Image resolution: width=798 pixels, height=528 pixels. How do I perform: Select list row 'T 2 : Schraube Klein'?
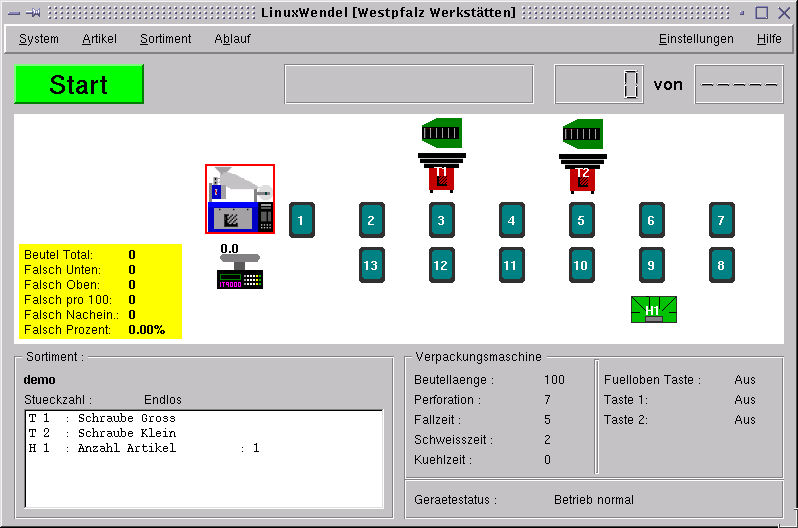pyautogui.click(x=204, y=433)
